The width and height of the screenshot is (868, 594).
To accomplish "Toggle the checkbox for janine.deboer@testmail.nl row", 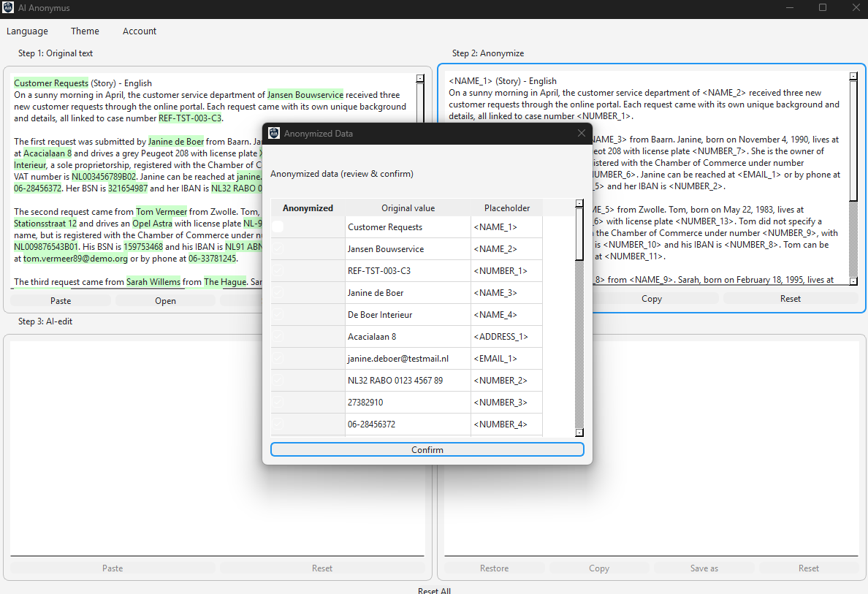I will (278, 358).
